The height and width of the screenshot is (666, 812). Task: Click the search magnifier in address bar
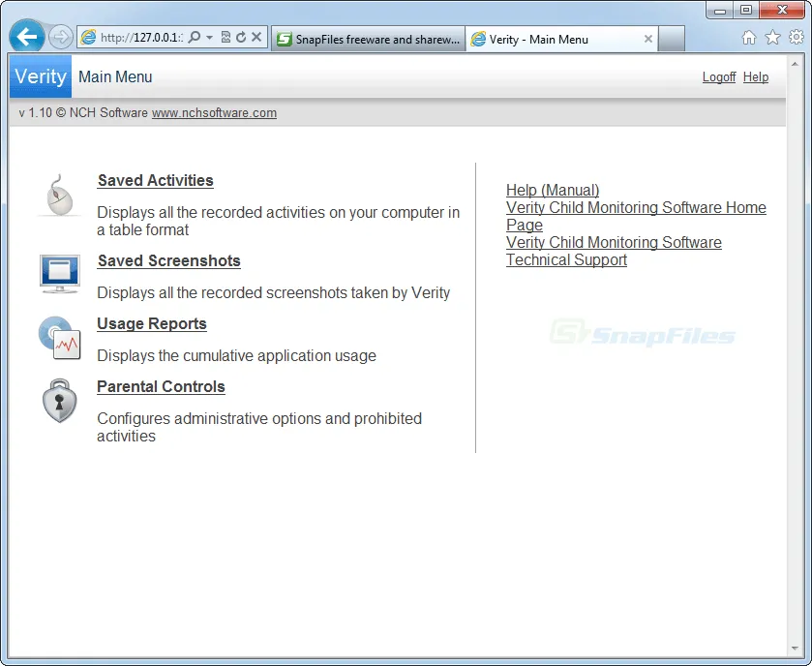click(195, 38)
